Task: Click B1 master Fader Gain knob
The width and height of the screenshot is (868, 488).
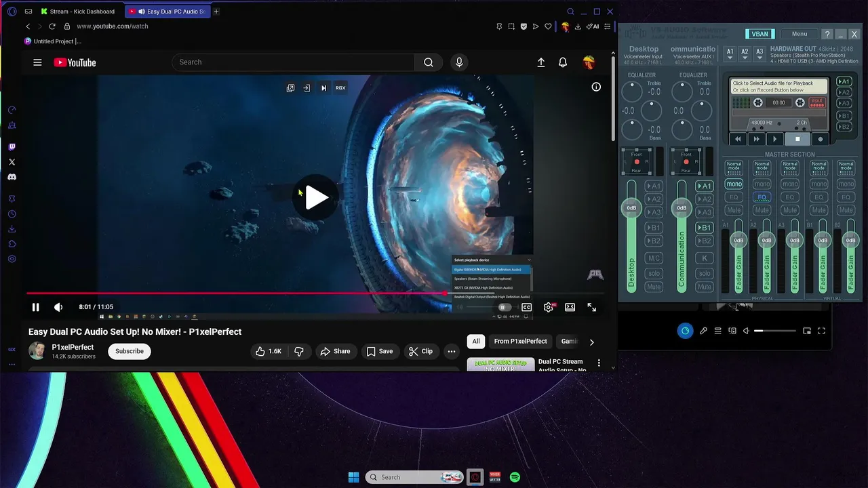Action: point(823,240)
